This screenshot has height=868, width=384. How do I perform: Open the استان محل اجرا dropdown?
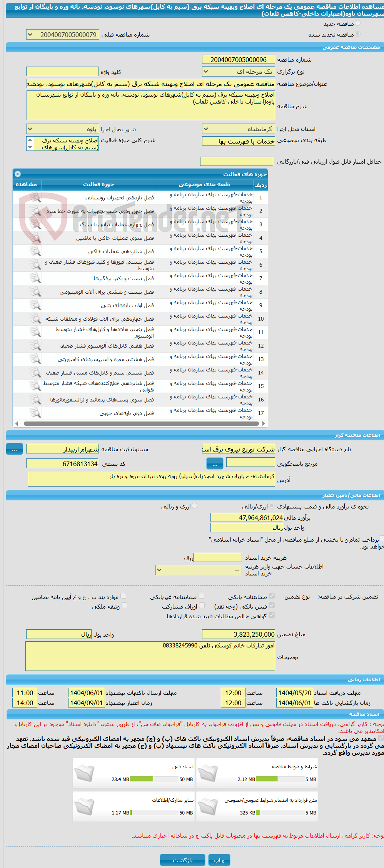click(239, 129)
